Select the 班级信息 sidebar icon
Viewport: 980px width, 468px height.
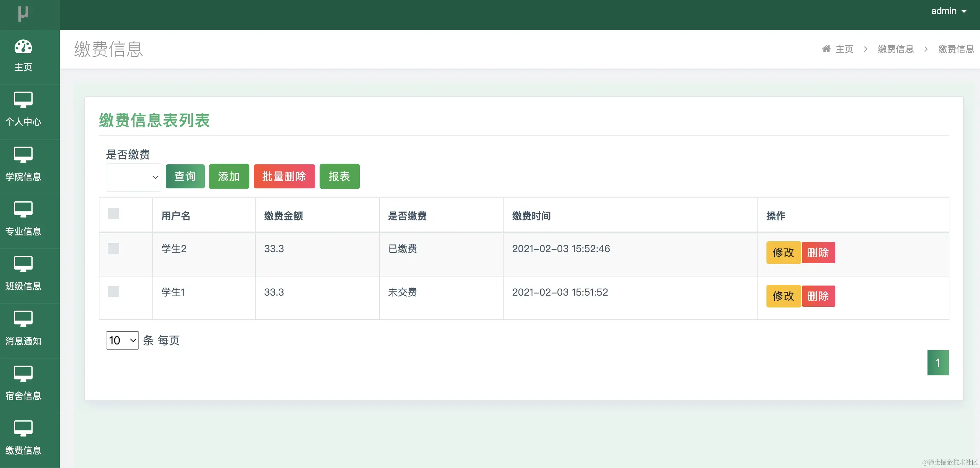coord(23,264)
